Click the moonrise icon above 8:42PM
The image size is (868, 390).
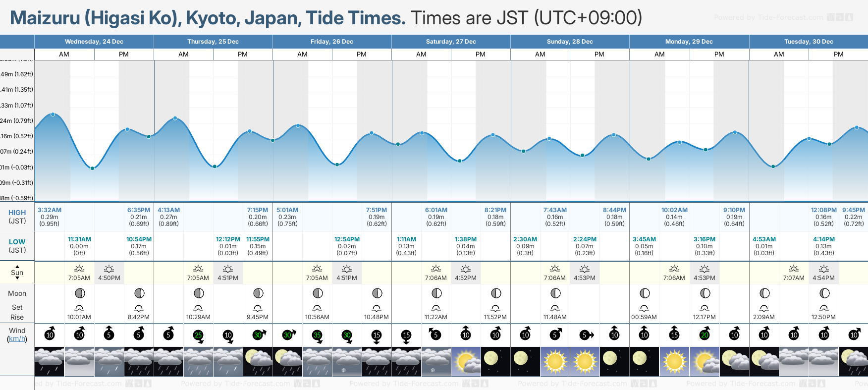pyautogui.click(x=139, y=308)
